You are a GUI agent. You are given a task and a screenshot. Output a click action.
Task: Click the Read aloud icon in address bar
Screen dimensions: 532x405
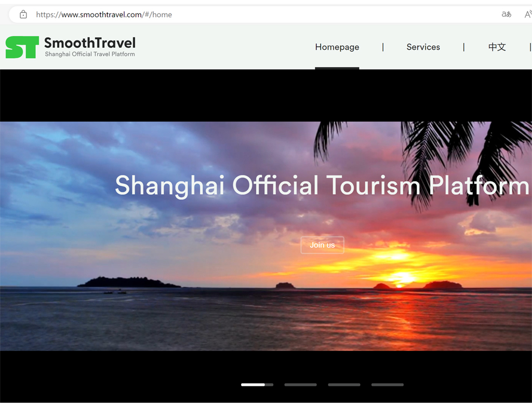tap(527, 15)
